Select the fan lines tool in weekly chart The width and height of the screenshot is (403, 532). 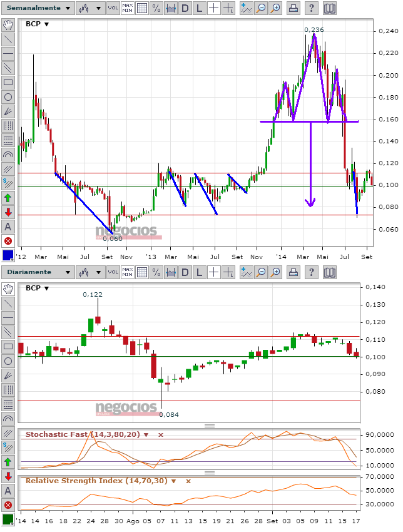[8, 111]
